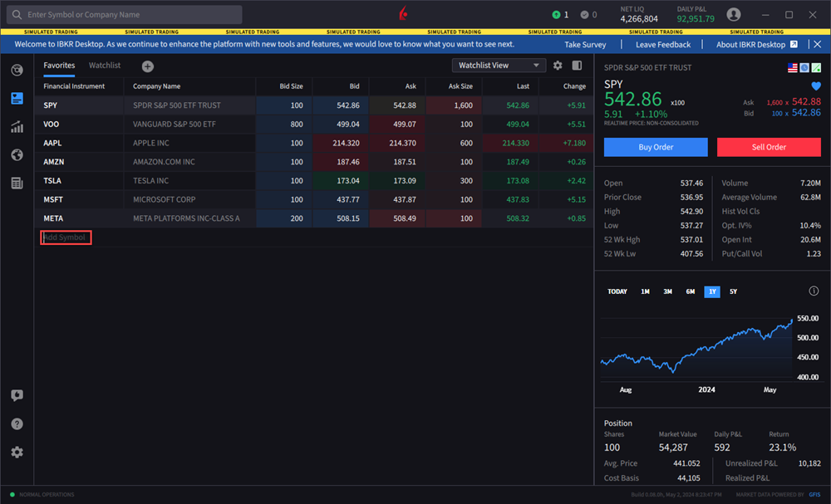
Task: Select the TODAY chart range
Action: (x=617, y=291)
